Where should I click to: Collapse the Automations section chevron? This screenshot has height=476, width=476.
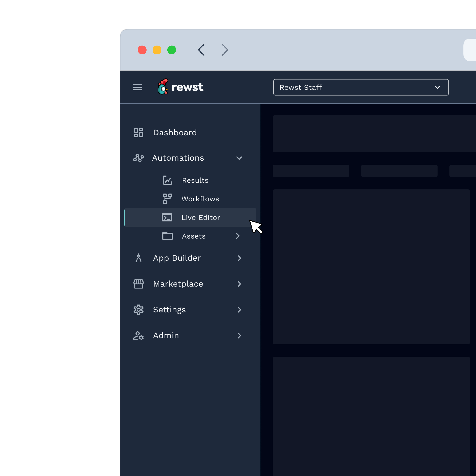(x=239, y=158)
